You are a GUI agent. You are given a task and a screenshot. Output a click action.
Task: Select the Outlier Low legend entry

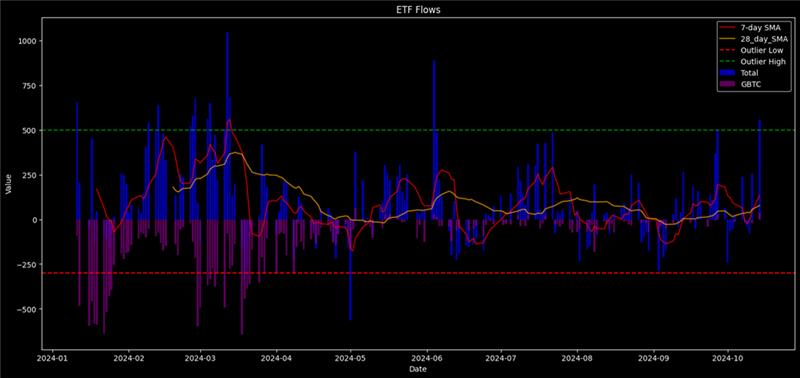(x=752, y=50)
